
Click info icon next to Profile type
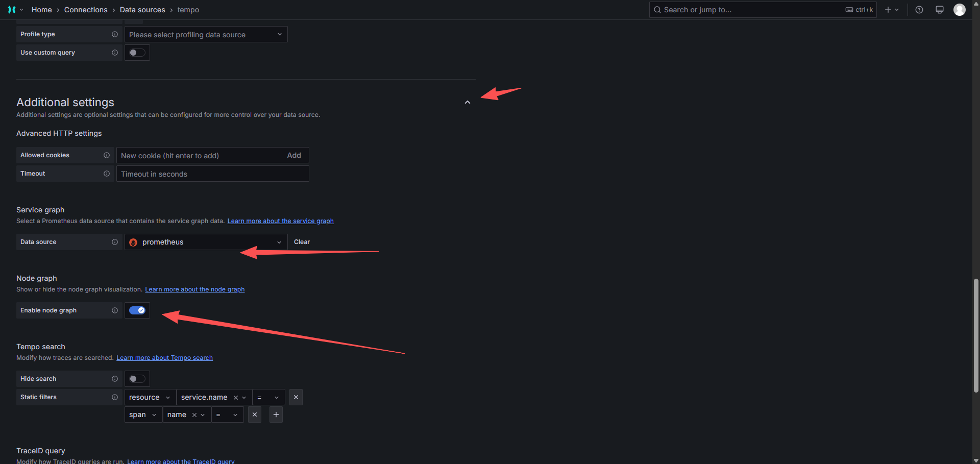pos(115,34)
